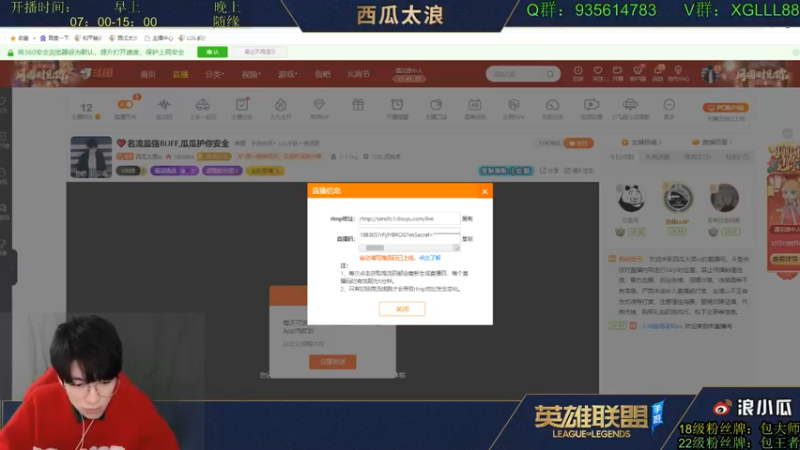
Task: Move the stream key horizontal scrollbar
Action: [375, 247]
